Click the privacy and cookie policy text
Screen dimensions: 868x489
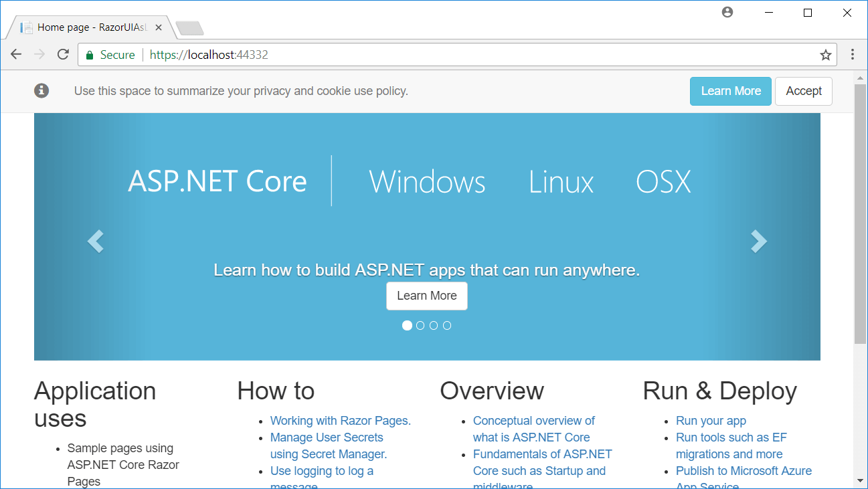click(241, 91)
